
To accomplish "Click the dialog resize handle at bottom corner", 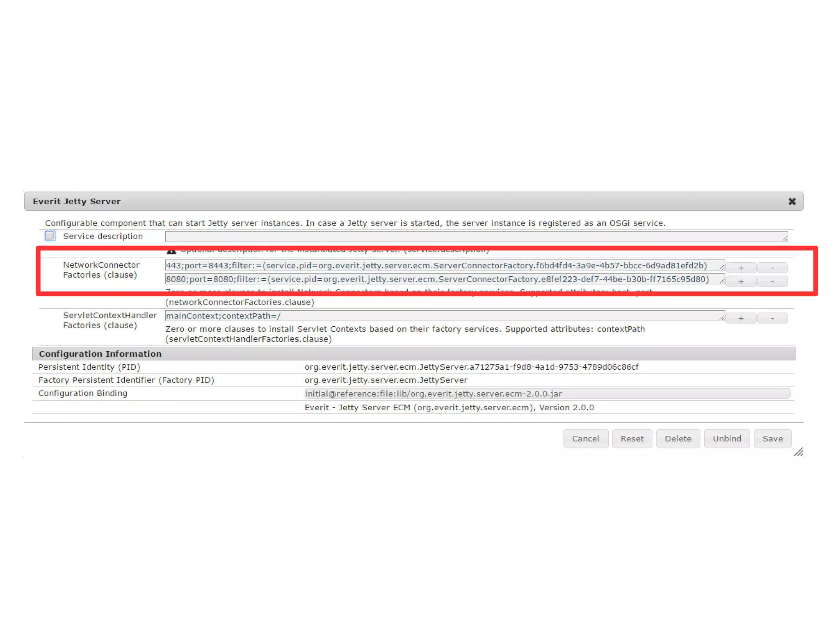I will pos(799,452).
